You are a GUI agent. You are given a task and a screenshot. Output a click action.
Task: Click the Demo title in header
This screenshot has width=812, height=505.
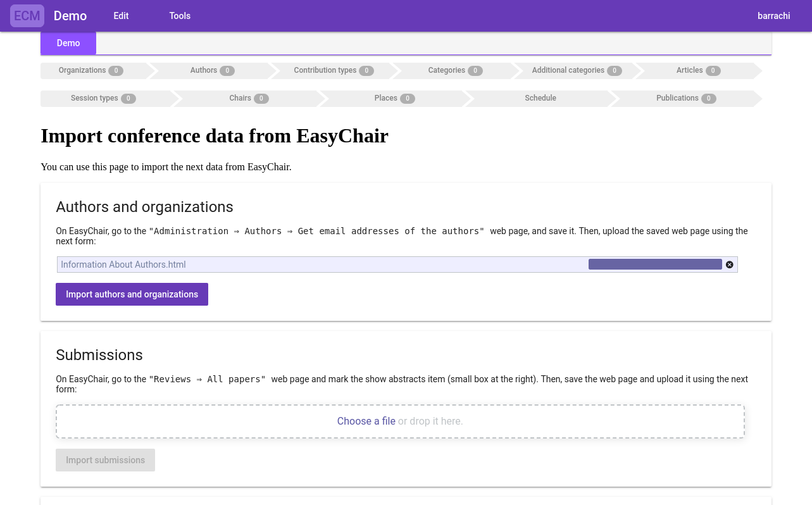[x=70, y=16]
